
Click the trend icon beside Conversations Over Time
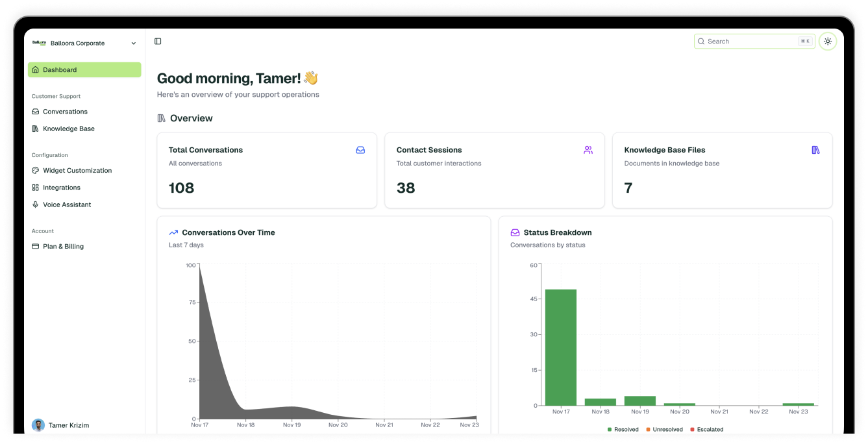pos(173,232)
